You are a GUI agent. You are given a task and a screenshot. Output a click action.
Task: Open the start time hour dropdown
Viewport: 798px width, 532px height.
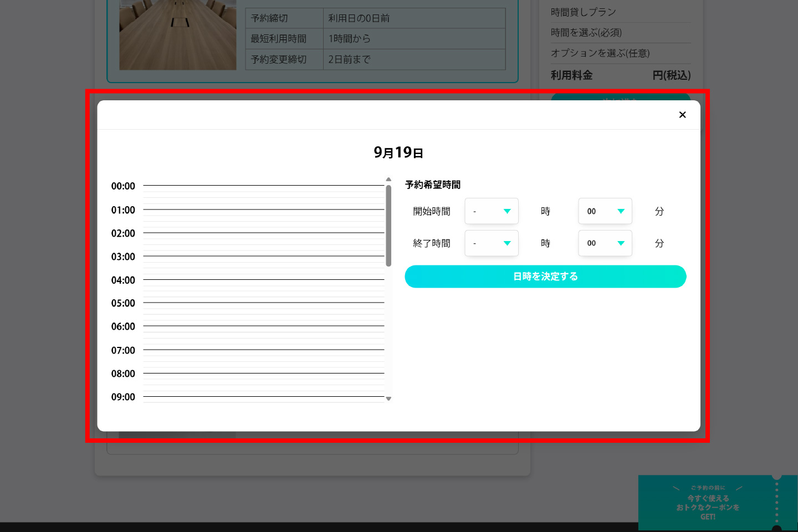coord(491,211)
